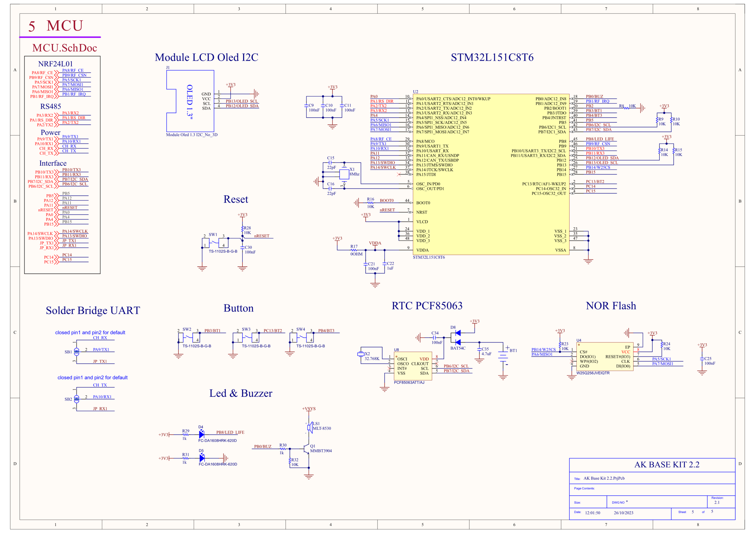Select resistor R29 1k before D4
Image resolution: width=756 pixels, height=534 pixels.
tap(185, 435)
